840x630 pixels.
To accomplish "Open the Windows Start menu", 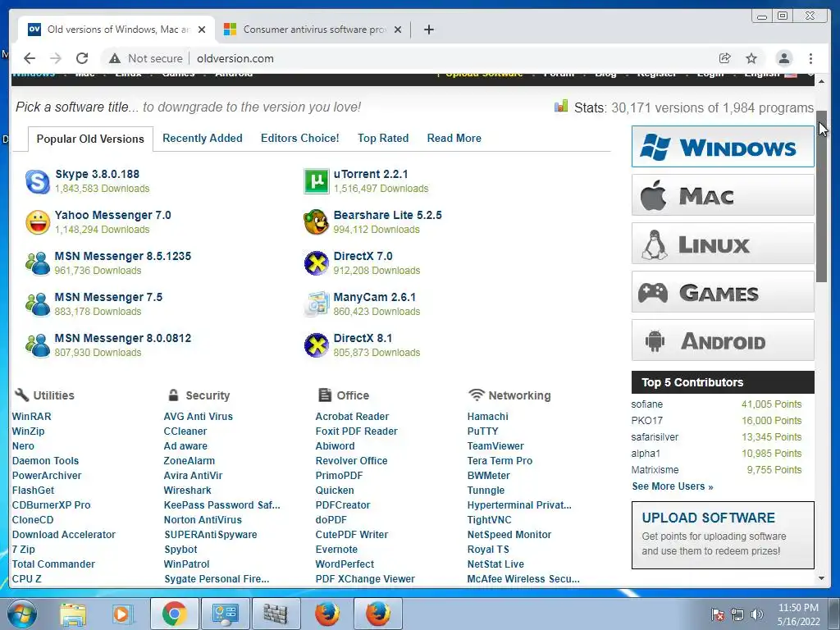I will 21,614.
